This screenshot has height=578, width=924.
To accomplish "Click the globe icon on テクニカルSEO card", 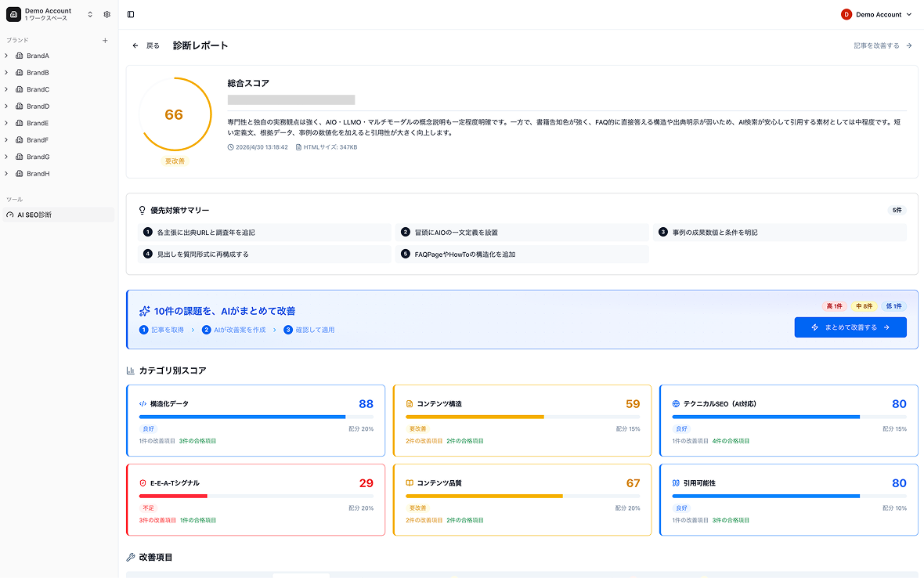I will pyautogui.click(x=676, y=404).
